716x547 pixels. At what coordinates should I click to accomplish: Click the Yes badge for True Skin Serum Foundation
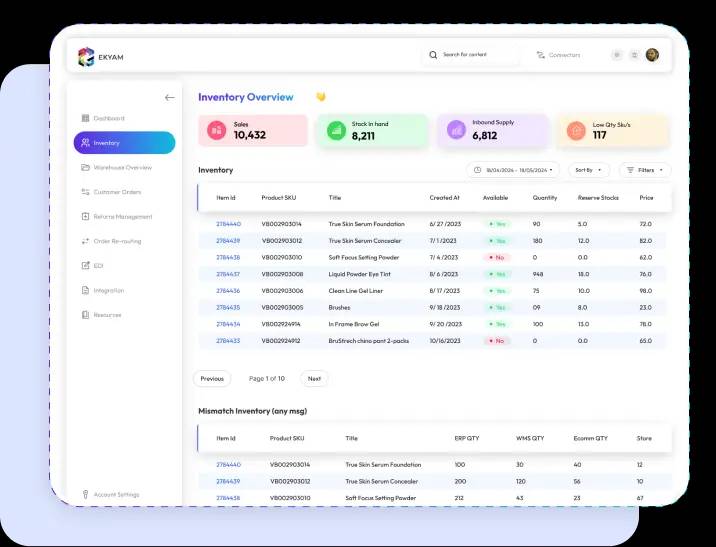498,224
